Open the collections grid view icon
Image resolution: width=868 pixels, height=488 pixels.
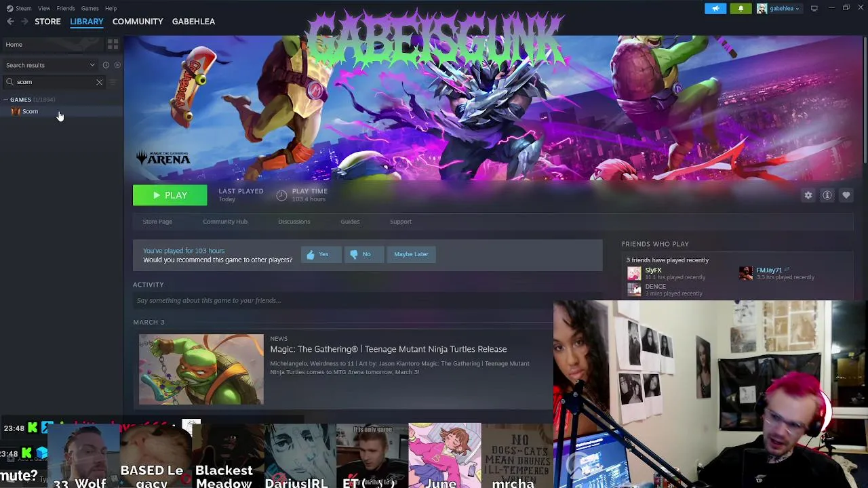113,45
